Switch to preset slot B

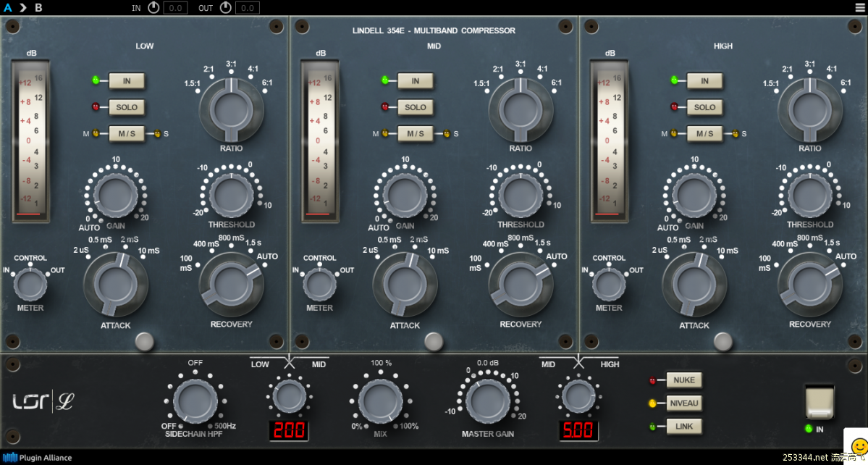point(38,8)
